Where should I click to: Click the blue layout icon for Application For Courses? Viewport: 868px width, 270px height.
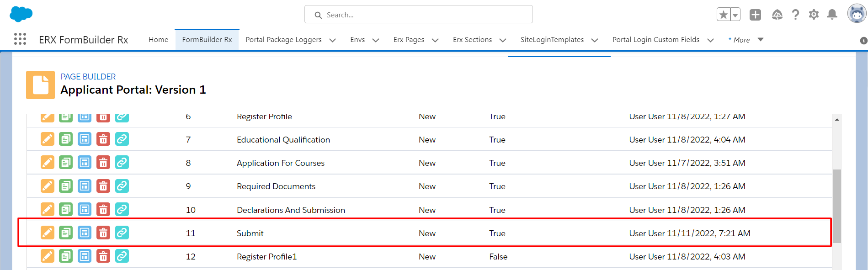(x=85, y=163)
